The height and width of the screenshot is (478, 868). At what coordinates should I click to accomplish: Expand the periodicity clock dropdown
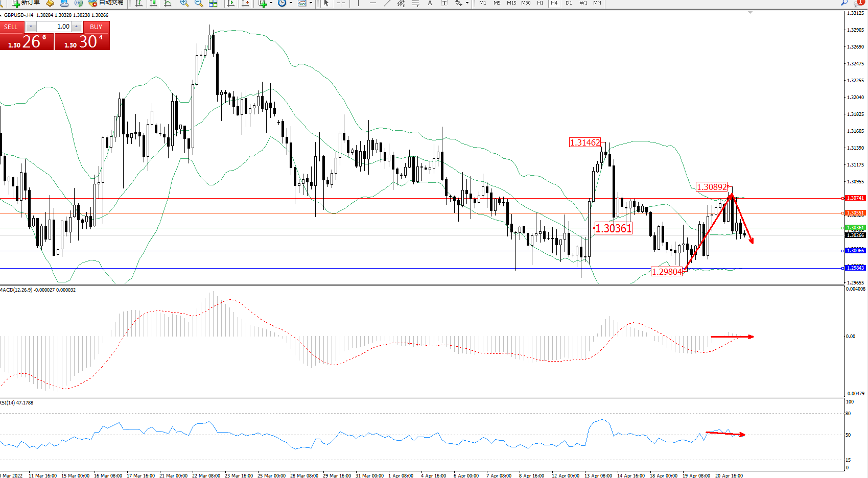pyautogui.click(x=291, y=3)
